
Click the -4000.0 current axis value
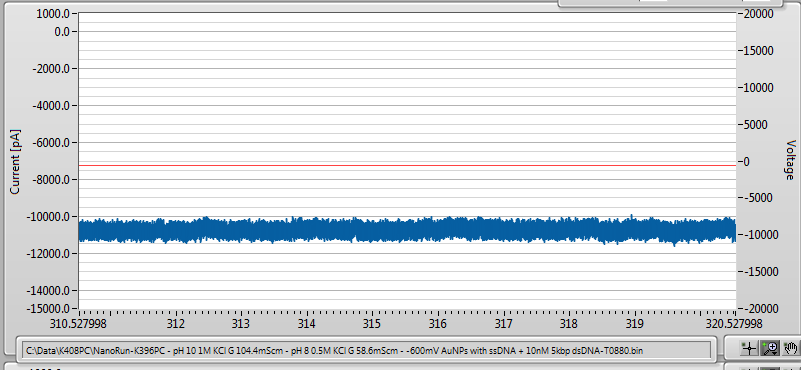[x=51, y=105]
